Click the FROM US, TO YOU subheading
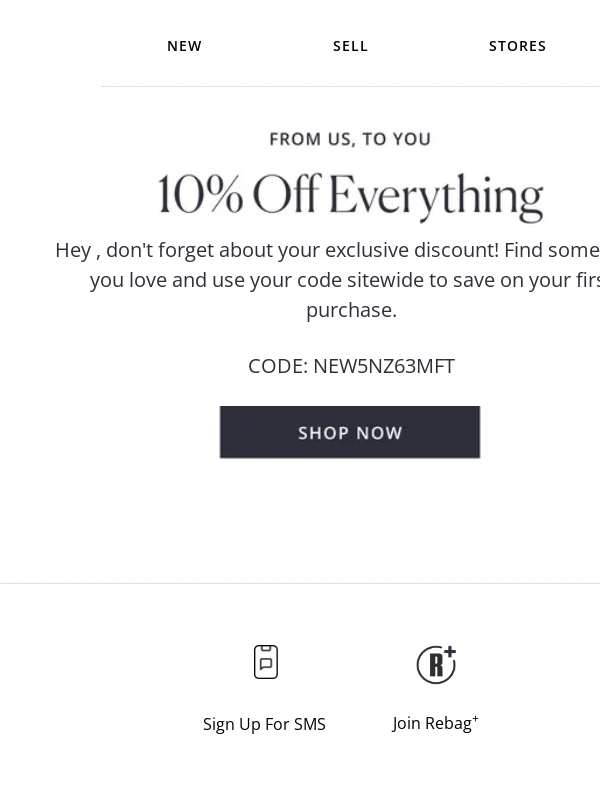 click(351, 139)
